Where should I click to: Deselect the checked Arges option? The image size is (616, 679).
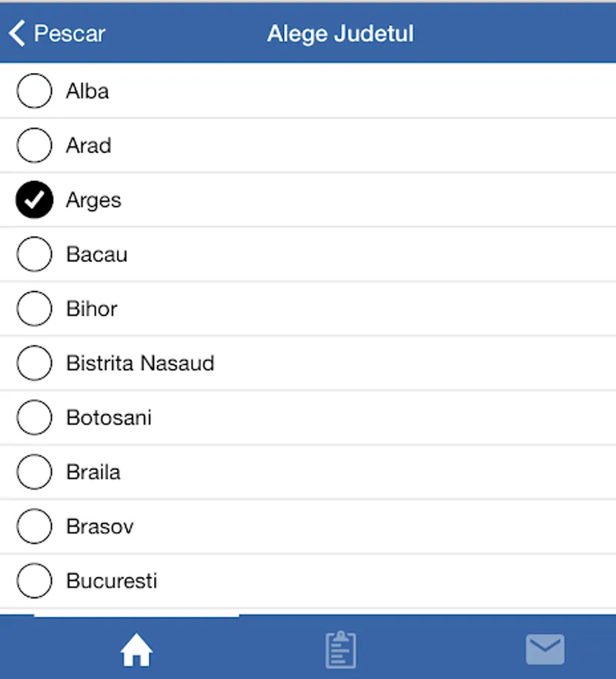pos(35,200)
